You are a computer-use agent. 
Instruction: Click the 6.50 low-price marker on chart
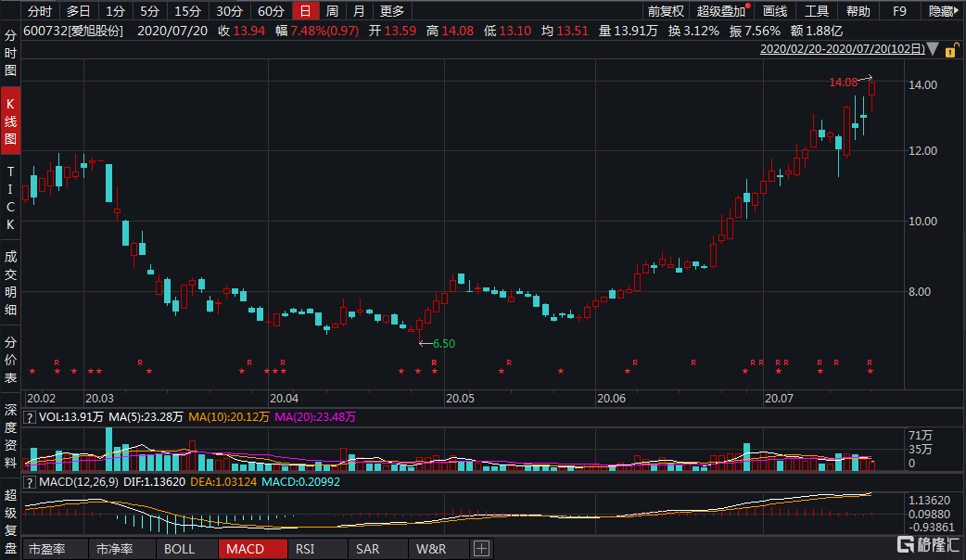[x=443, y=344]
